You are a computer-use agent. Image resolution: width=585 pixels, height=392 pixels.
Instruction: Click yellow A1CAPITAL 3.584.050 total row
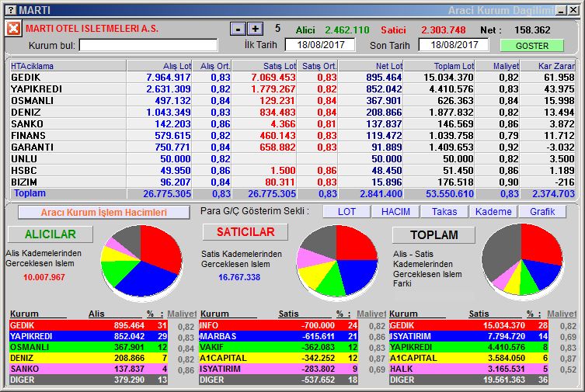coord(469,358)
